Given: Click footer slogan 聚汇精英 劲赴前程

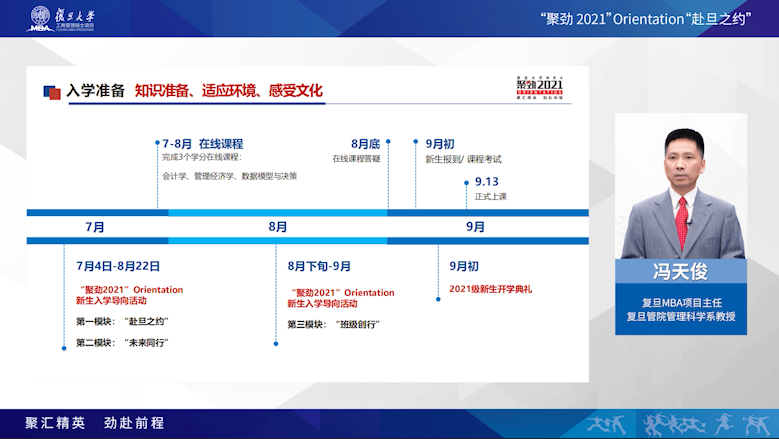Looking at the screenshot, I should coord(95,423).
